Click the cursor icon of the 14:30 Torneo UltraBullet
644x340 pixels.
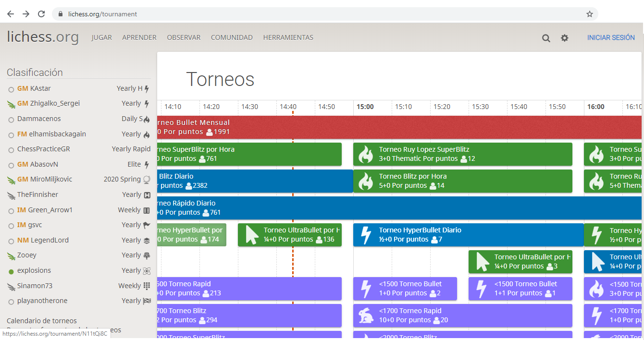[x=252, y=235]
